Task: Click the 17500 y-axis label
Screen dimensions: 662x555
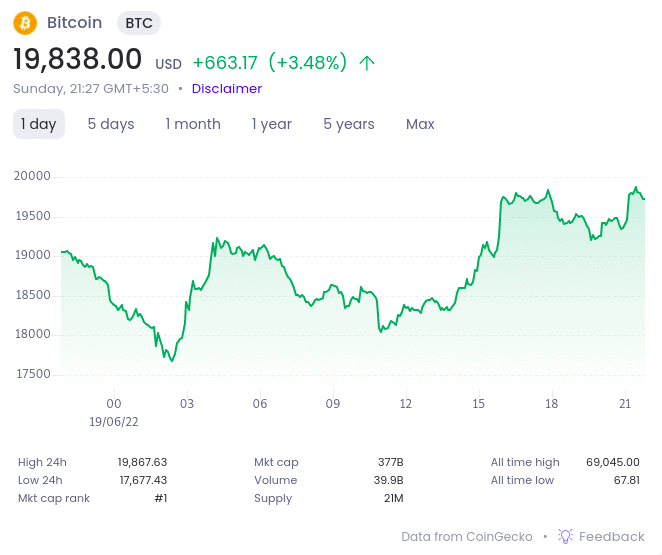Action: coord(33,374)
